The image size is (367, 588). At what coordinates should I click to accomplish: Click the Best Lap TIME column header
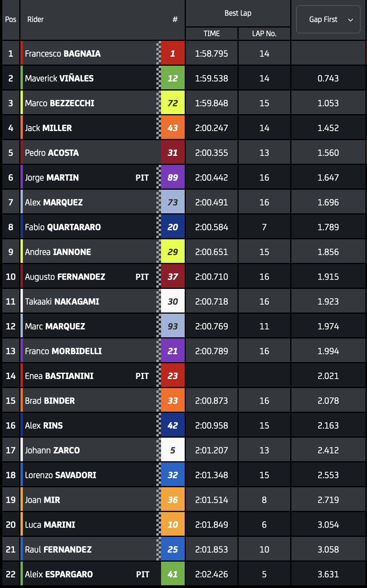211,33
